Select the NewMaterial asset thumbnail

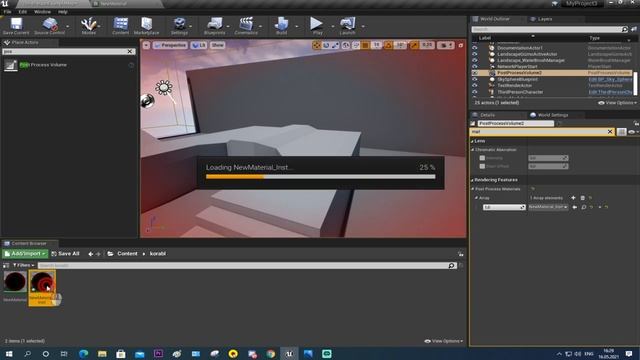pos(15,282)
